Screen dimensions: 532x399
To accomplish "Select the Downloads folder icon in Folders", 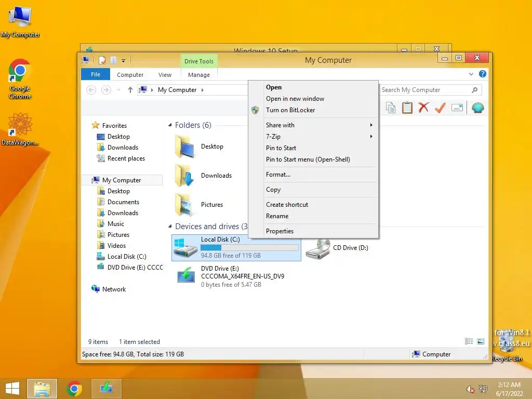I will point(185,176).
